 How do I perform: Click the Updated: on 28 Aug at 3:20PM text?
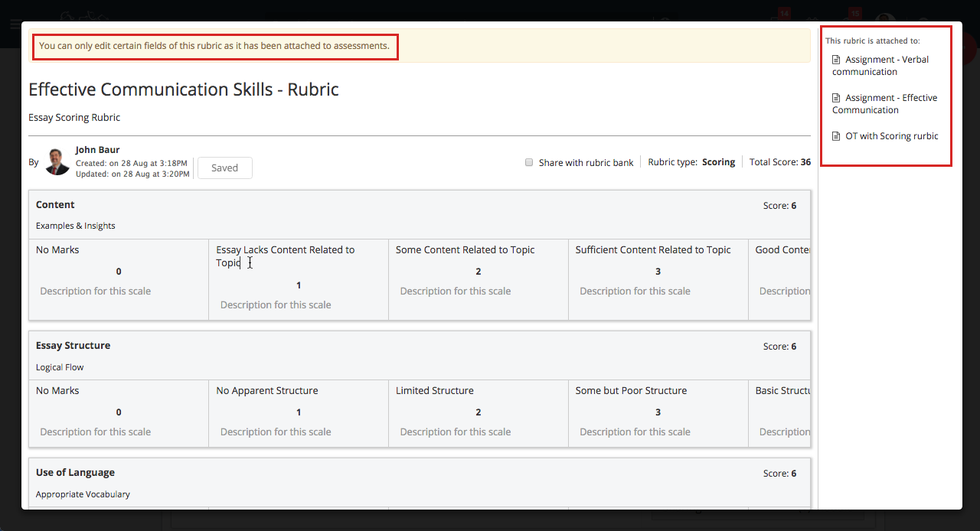[132, 174]
